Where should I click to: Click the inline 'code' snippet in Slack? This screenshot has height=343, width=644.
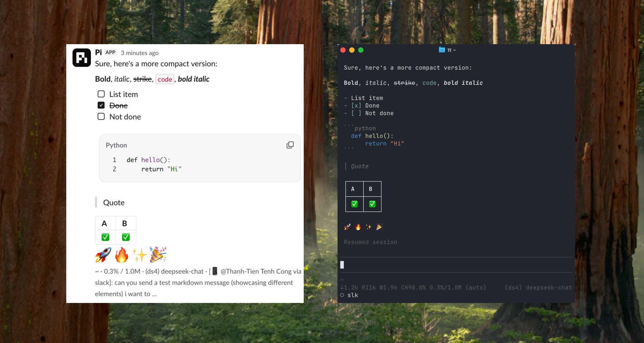165,79
